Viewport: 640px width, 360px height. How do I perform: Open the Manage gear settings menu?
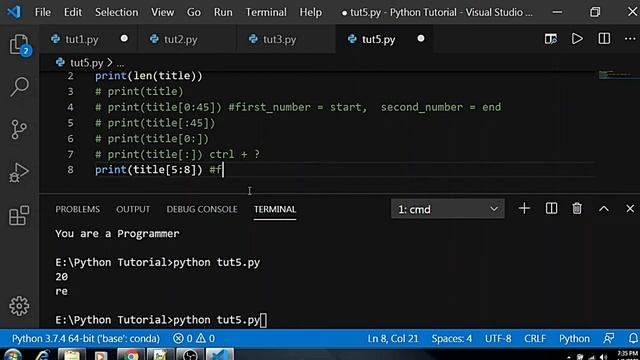coord(19,306)
